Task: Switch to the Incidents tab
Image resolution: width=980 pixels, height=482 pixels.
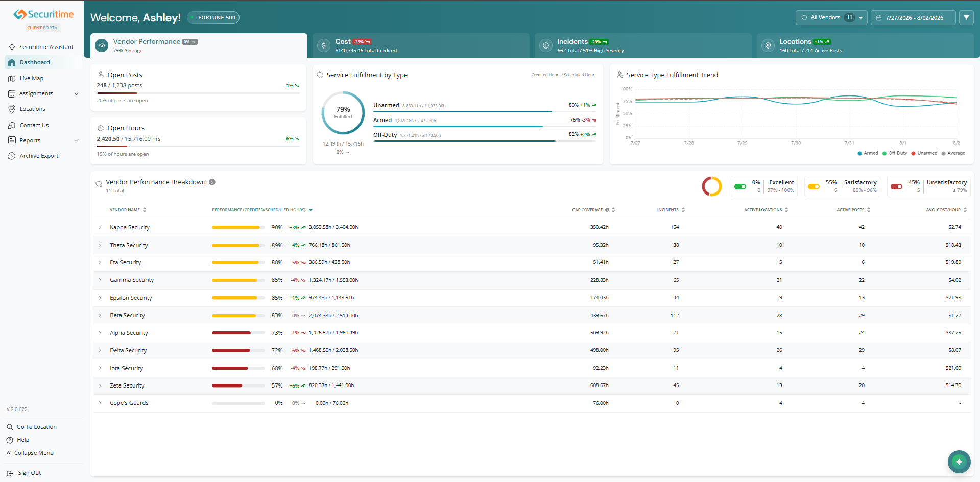Action: pyautogui.click(x=642, y=45)
